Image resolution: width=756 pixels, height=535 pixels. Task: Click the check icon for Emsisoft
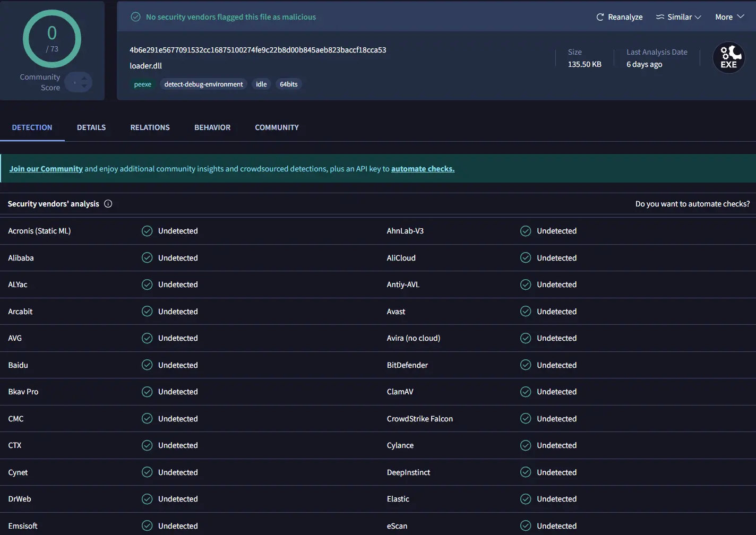click(147, 526)
